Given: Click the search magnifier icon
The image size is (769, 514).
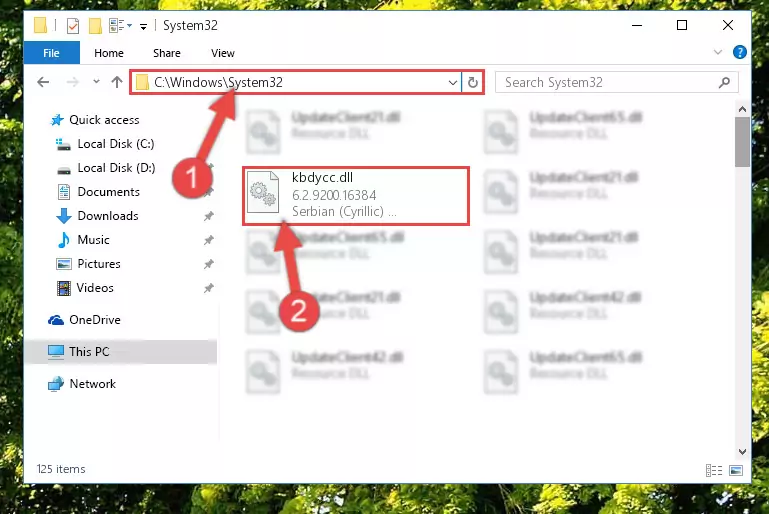Looking at the screenshot, I should [x=724, y=82].
